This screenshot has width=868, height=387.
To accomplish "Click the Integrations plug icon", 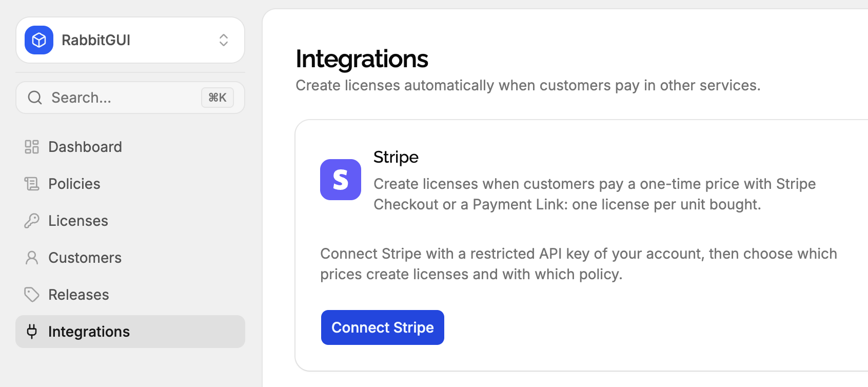I will (x=32, y=332).
